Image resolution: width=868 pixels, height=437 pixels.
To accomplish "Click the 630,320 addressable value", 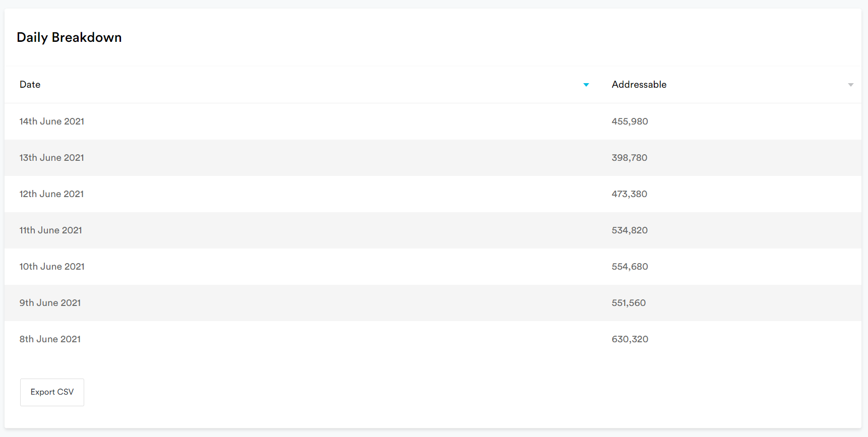I will click(630, 339).
